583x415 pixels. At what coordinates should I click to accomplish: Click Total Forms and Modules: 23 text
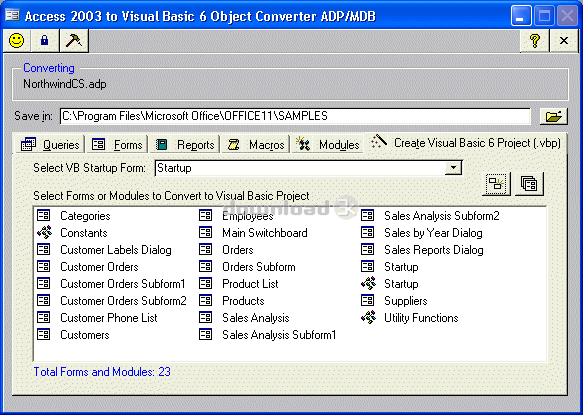pos(102,372)
